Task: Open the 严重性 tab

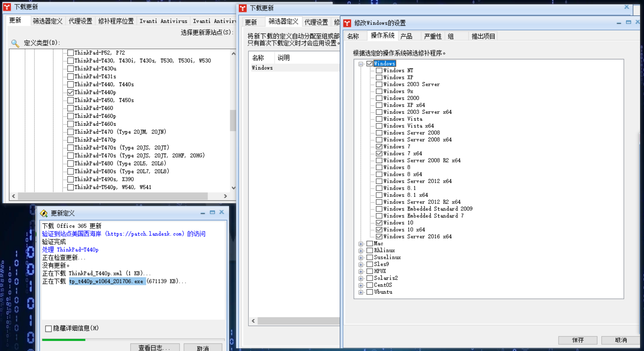Action: (432, 36)
